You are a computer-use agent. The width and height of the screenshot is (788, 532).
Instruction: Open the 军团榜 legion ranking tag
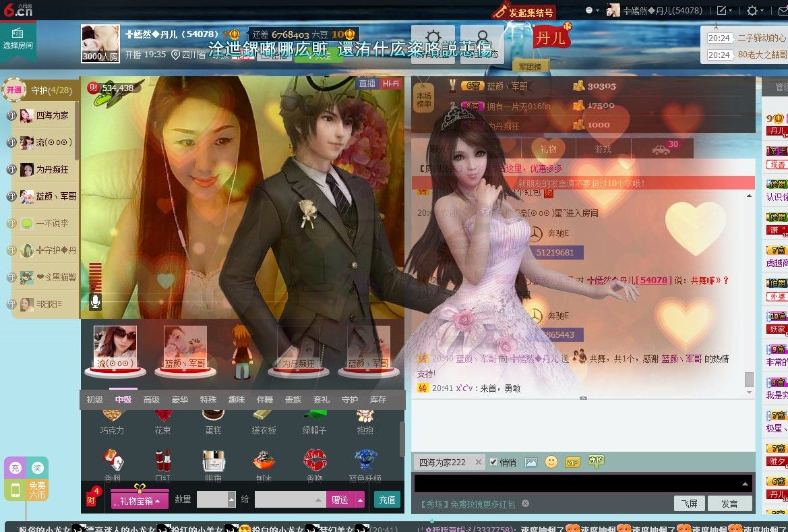[x=530, y=66]
